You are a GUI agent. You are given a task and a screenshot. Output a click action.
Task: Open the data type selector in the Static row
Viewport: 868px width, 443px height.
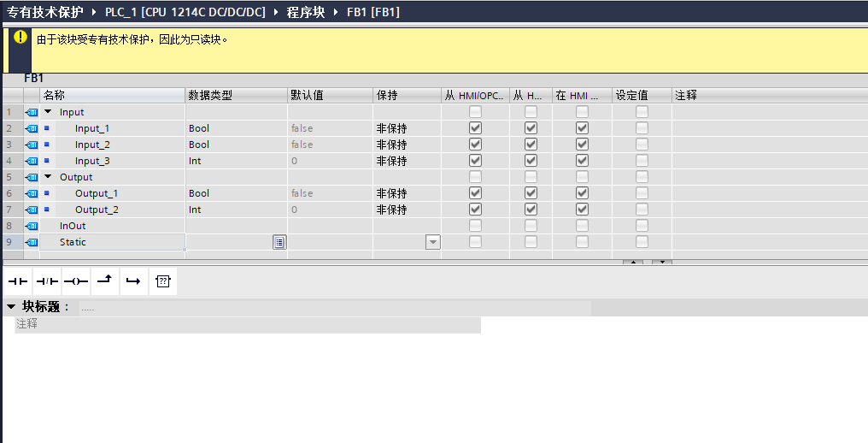tap(279, 242)
